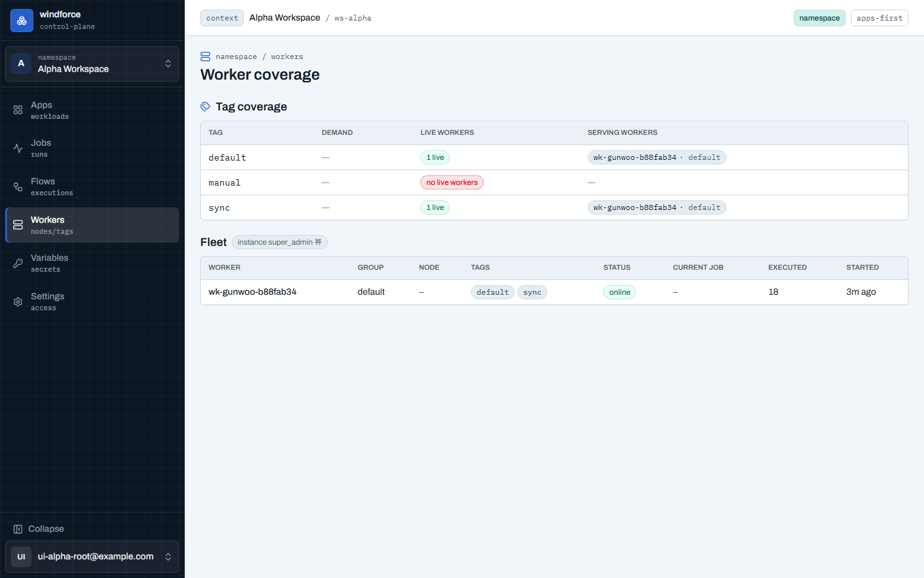The image size is (924, 578).
Task: Click the UI user avatar badge
Action: pyautogui.click(x=21, y=557)
